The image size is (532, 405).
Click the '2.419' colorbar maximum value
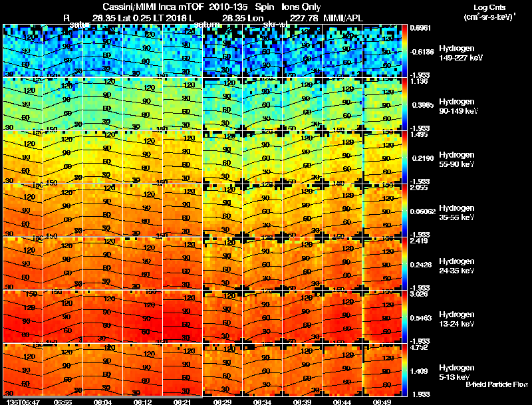point(419,241)
